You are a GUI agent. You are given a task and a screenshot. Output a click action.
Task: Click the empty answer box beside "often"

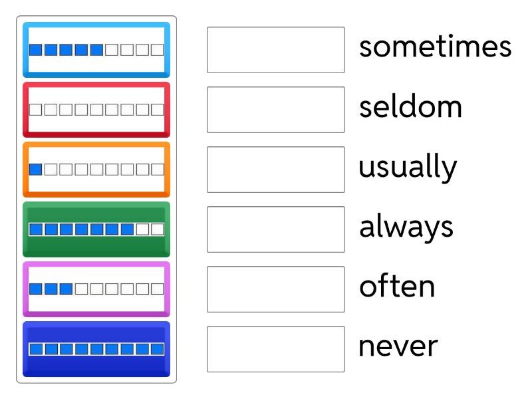tap(275, 289)
